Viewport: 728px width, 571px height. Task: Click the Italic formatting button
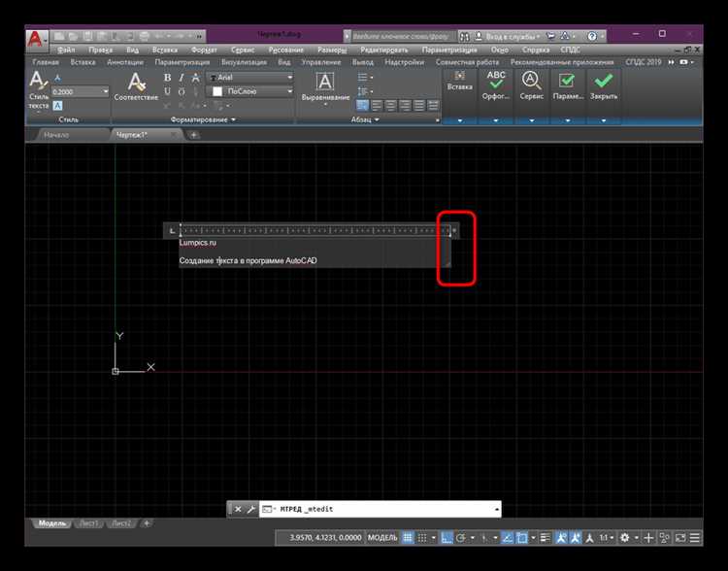pyautogui.click(x=182, y=78)
